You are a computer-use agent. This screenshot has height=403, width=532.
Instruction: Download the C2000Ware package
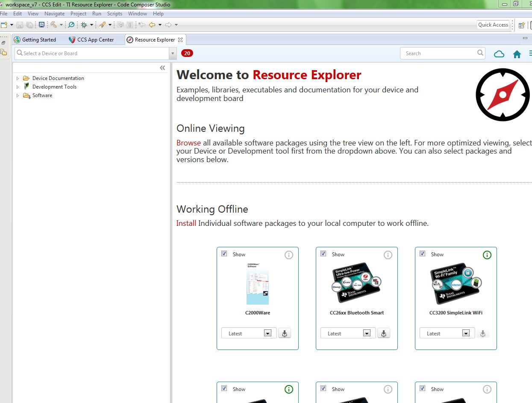[x=285, y=333]
